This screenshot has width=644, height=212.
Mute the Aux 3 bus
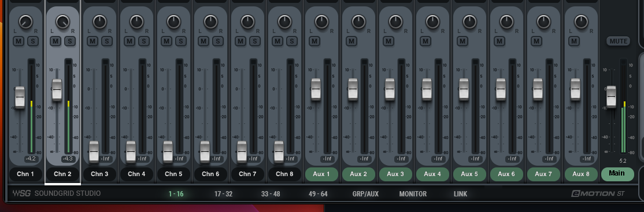click(388, 41)
